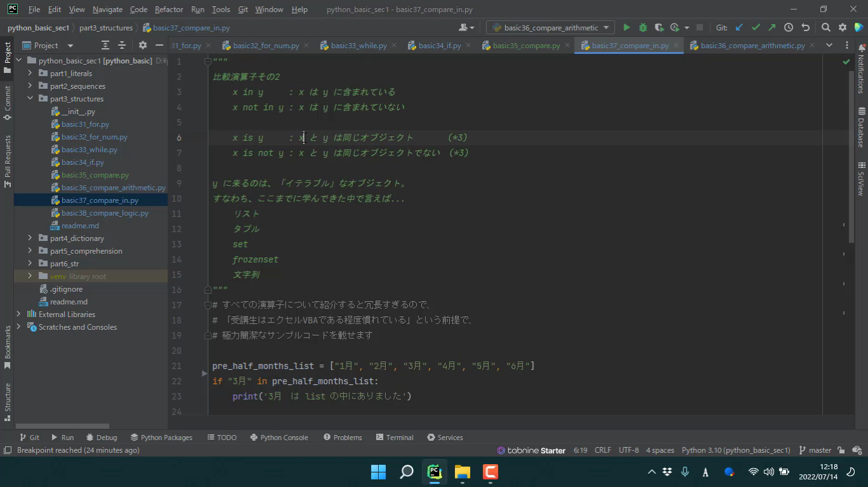868x487 pixels.
Task: Toggle the Python Console tool window
Action: pos(279,438)
